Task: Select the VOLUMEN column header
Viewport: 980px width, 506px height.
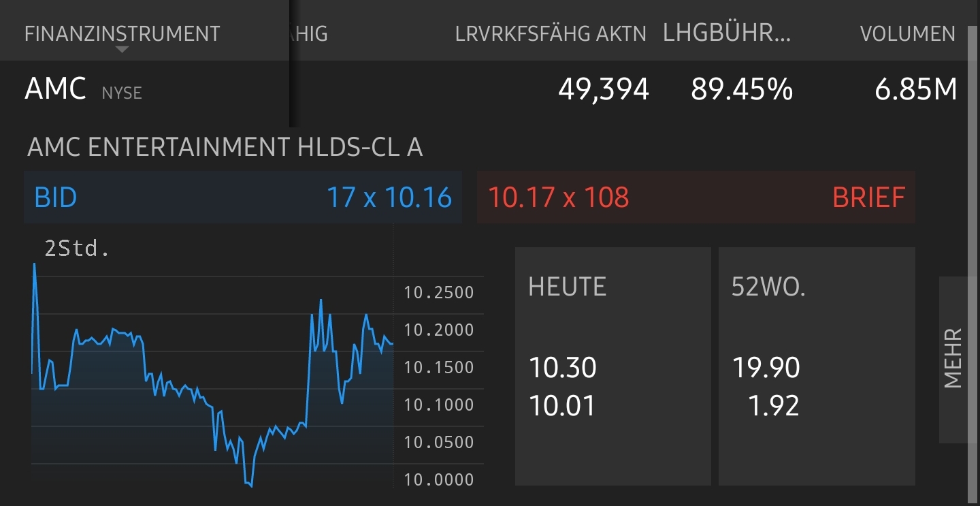Action: pos(908,33)
